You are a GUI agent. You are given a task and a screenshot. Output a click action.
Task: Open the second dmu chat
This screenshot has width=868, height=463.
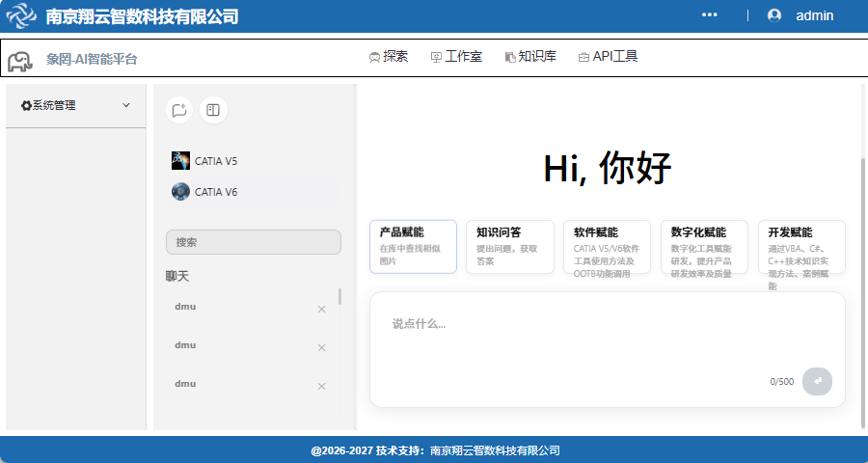pos(185,345)
